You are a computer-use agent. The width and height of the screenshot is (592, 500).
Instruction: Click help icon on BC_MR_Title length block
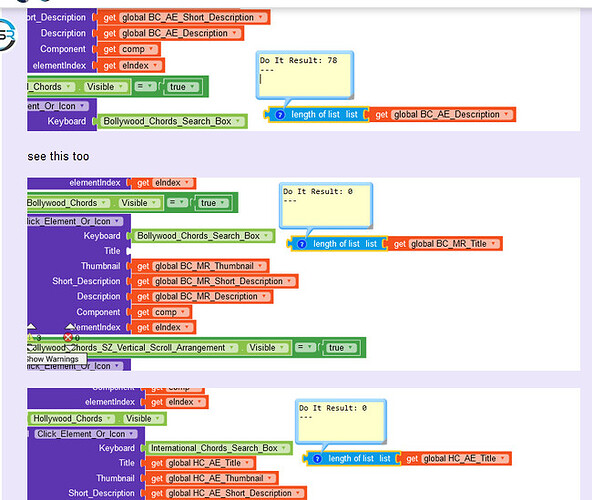coord(302,244)
